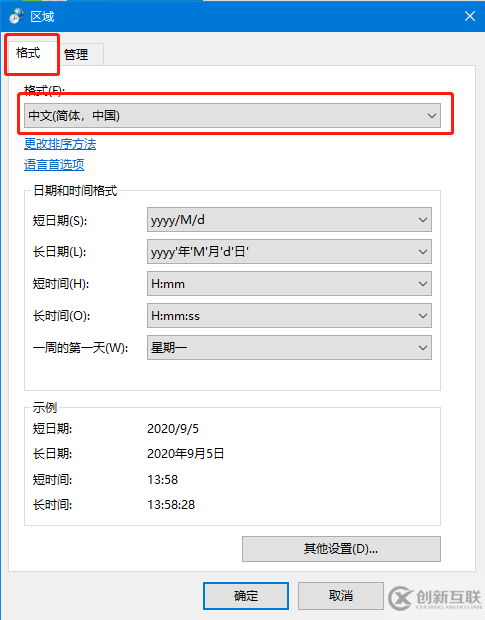Select the 长时间(O): label
The height and width of the screenshot is (620, 485).
tap(61, 316)
